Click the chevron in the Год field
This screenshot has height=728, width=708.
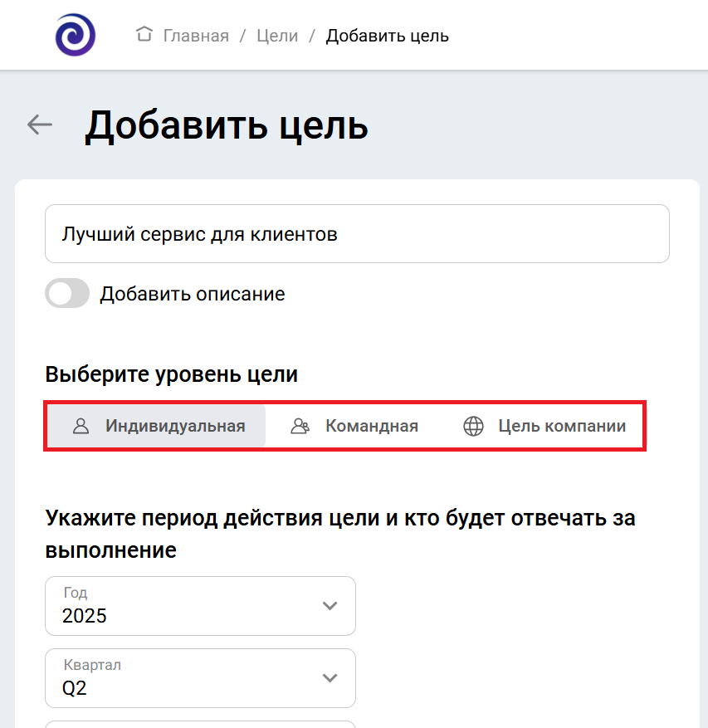point(331,605)
